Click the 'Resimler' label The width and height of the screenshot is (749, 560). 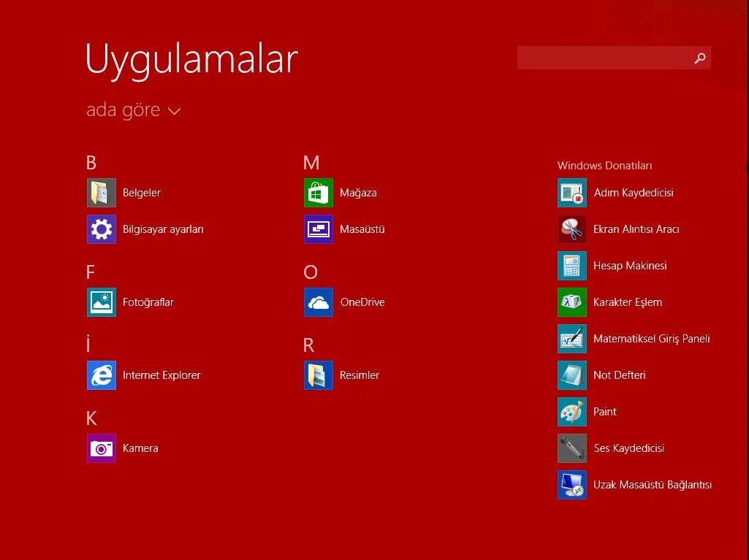[360, 375]
